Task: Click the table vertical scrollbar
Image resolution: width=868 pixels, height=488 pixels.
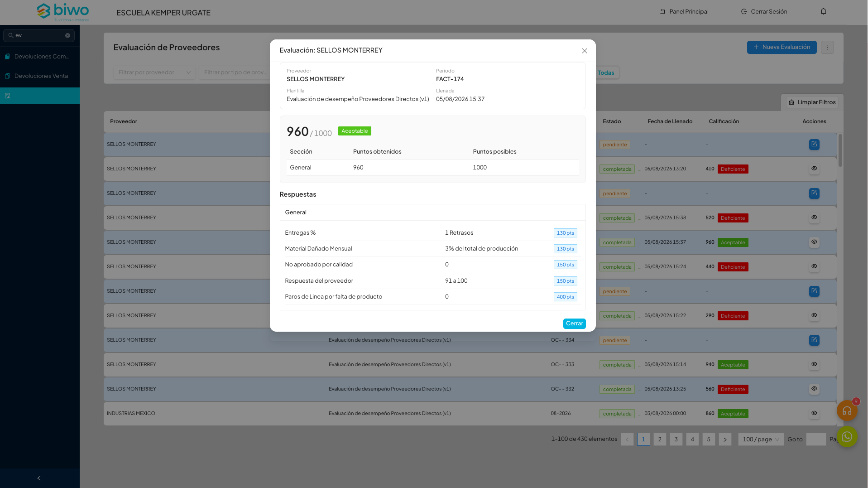Action: [840, 150]
